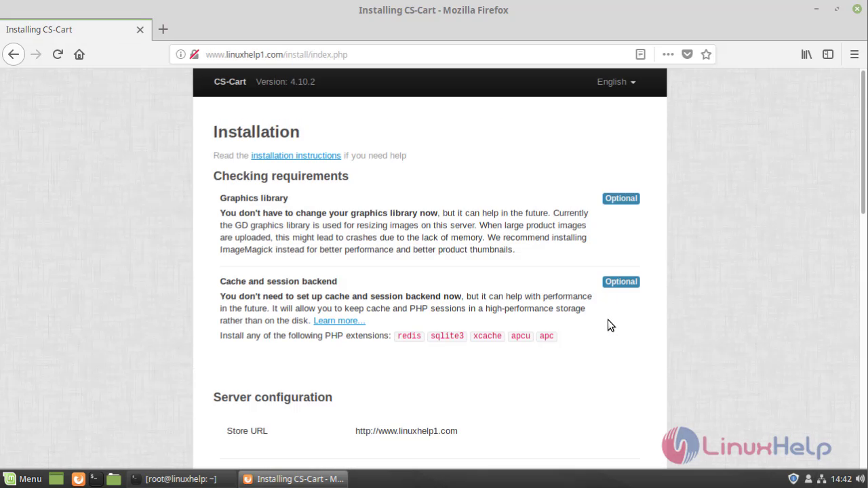
Task: Open the Linux Mint Menu button
Action: click(x=22, y=479)
